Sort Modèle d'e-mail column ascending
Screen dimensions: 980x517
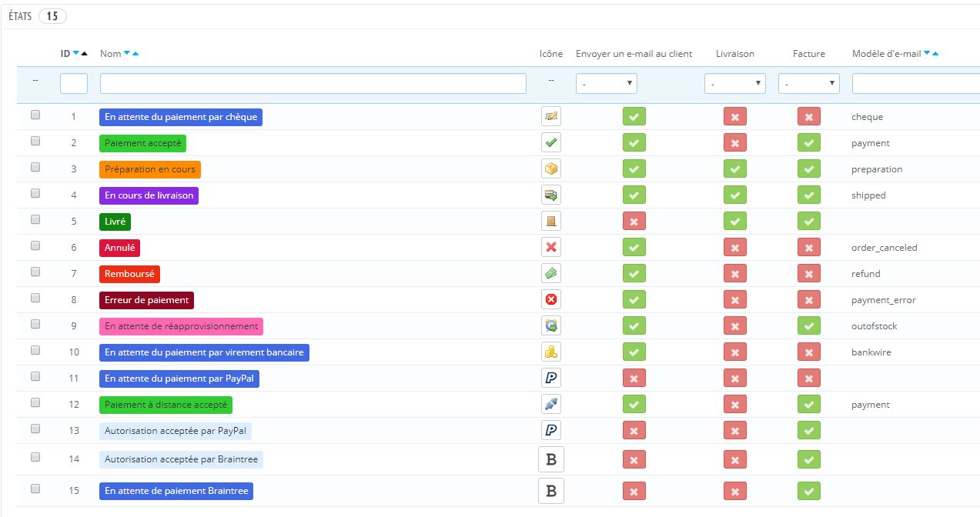(935, 54)
